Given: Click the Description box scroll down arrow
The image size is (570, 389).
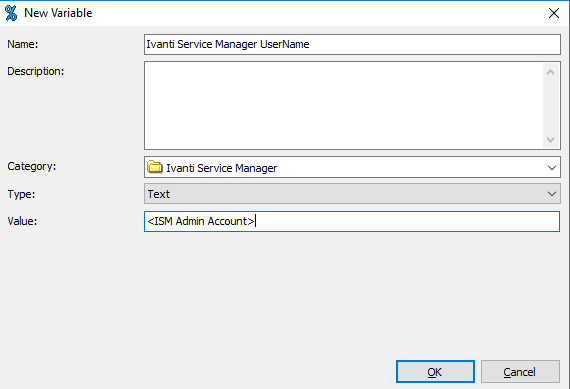Looking at the screenshot, I should coord(550,140).
